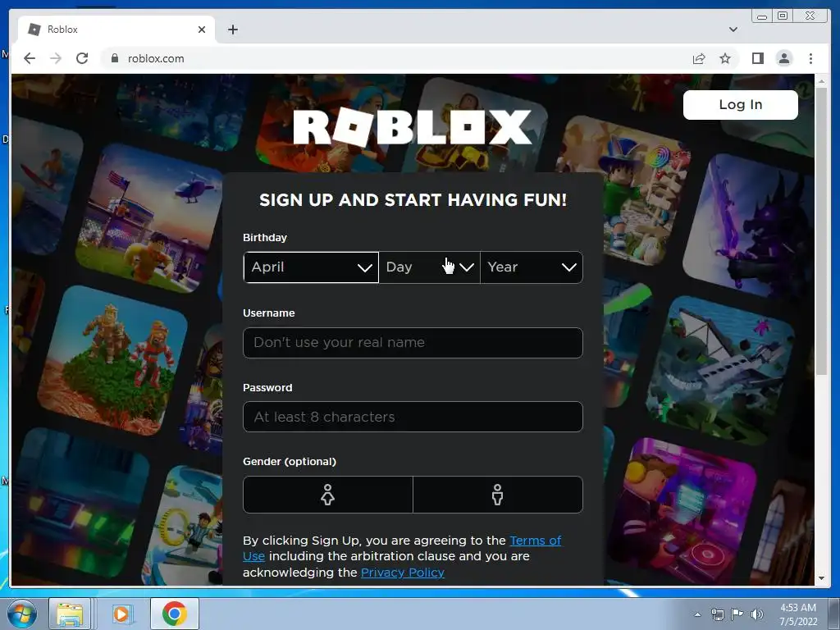
Task: Open the tab search chevron
Action: click(x=733, y=30)
